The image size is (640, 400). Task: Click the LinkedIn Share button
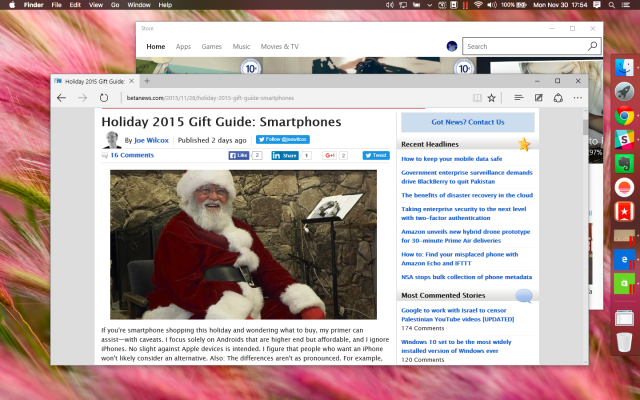tap(285, 156)
